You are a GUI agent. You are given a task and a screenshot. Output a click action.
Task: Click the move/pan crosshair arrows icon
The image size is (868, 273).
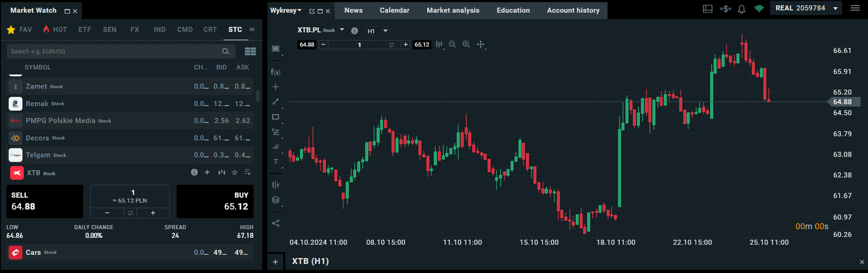[x=480, y=45]
